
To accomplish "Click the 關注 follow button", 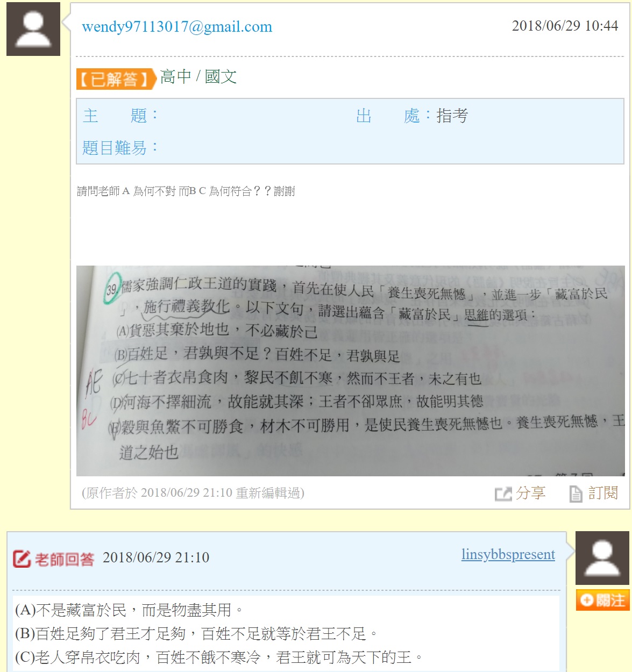I will [x=602, y=600].
